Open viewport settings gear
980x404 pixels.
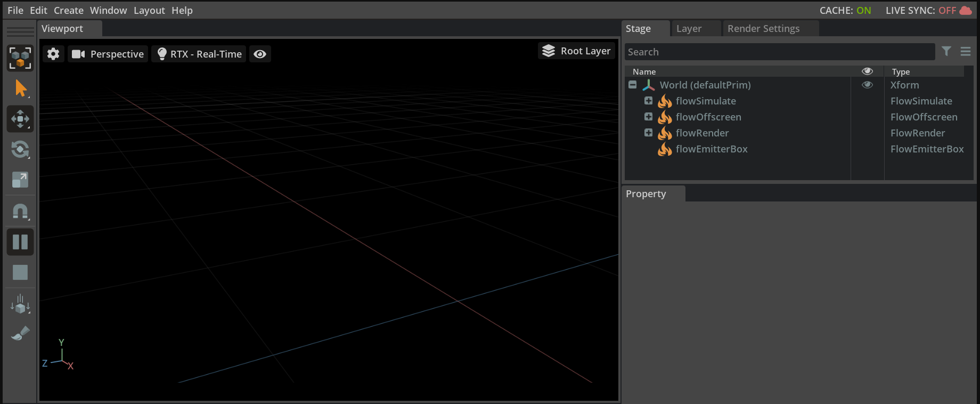(x=53, y=54)
